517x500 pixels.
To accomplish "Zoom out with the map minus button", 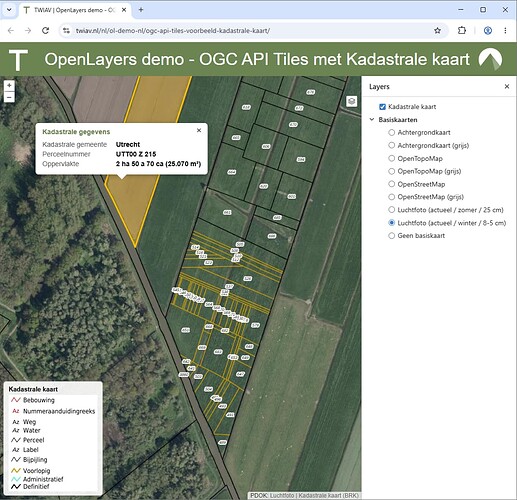I will 9,97.
